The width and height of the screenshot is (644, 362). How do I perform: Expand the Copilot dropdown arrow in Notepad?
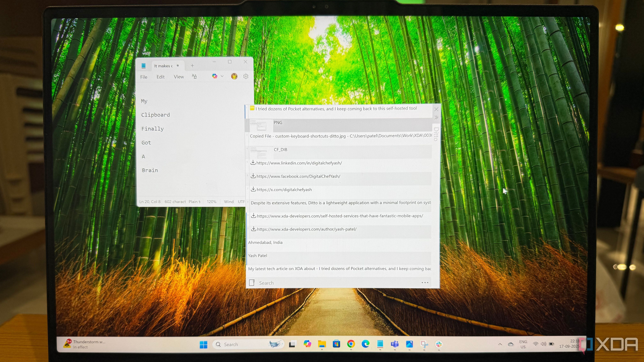222,76
